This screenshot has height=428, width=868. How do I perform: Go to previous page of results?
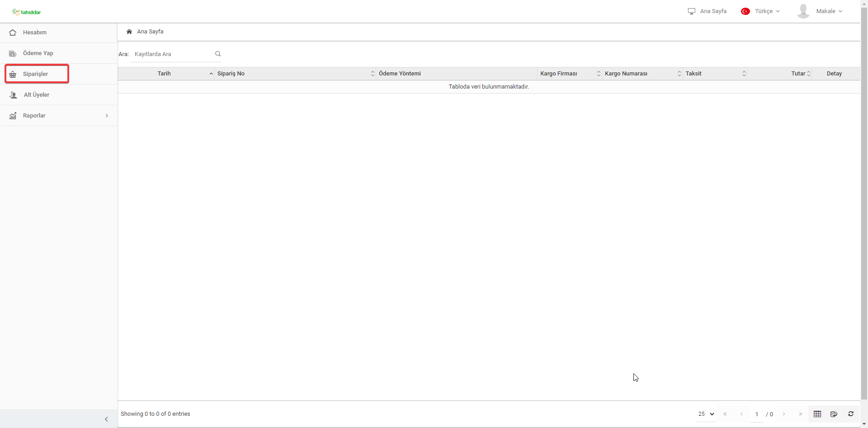(741, 414)
